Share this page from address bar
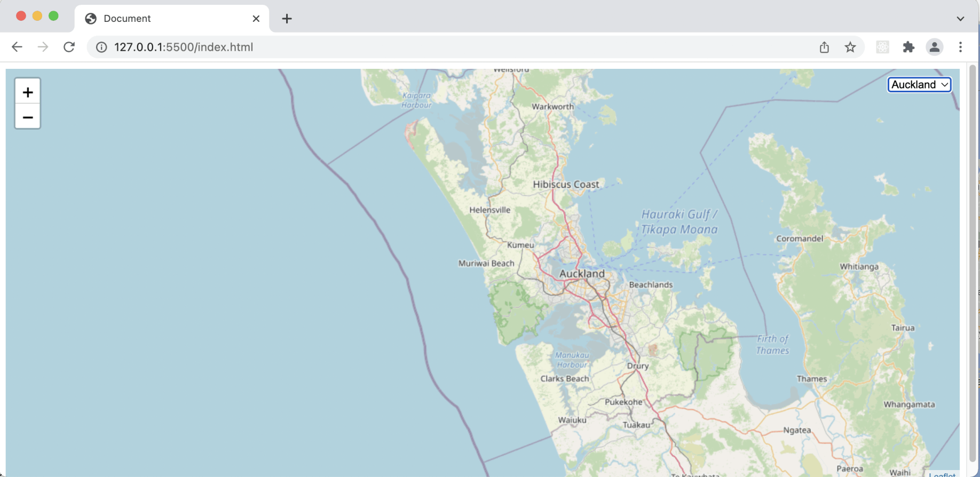980x477 pixels. [x=824, y=47]
